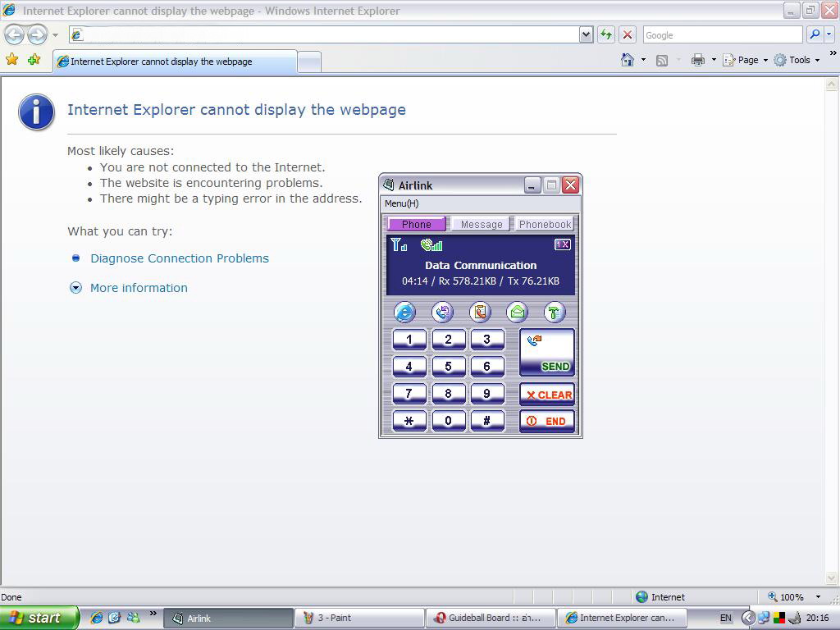Switch to Guideball Board taskbar item

491,618
